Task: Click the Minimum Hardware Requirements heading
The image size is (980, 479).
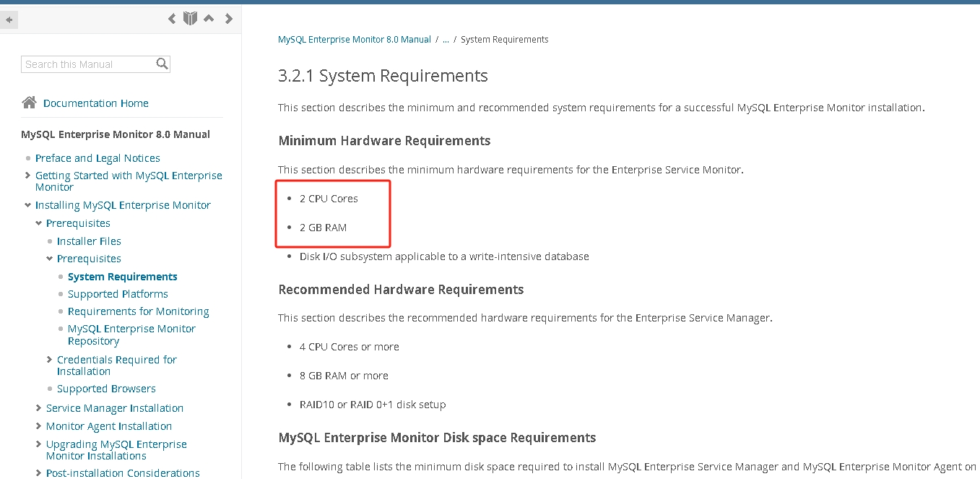Action: pos(384,141)
